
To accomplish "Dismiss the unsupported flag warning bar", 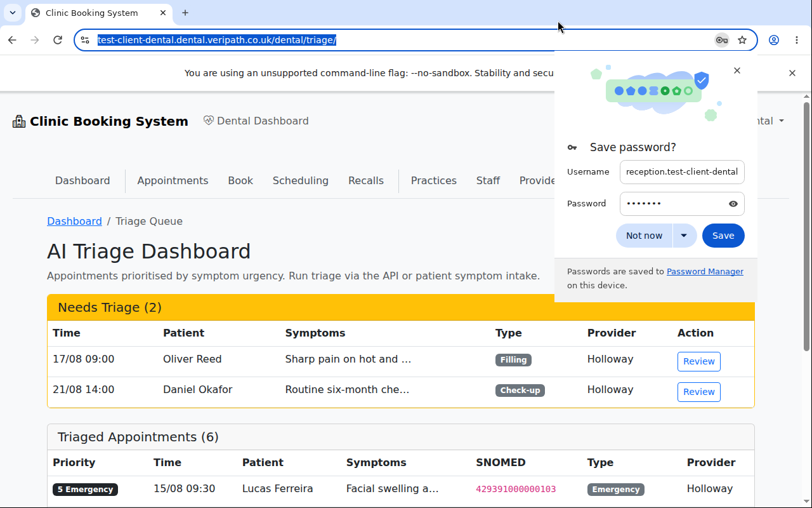I will click(792, 73).
